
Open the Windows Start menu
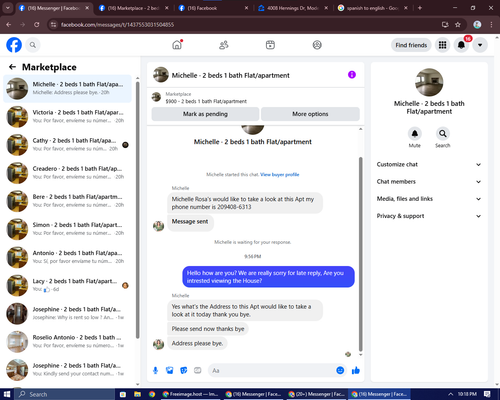click(7, 394)
